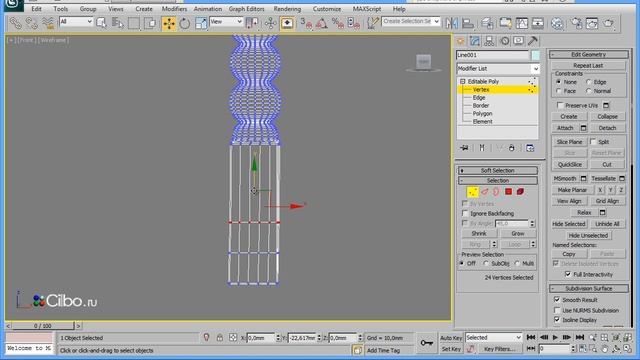This screenshot has width=640, height=360.
Task: Expand the Soft Selection rollout
Action: [498, 170]
